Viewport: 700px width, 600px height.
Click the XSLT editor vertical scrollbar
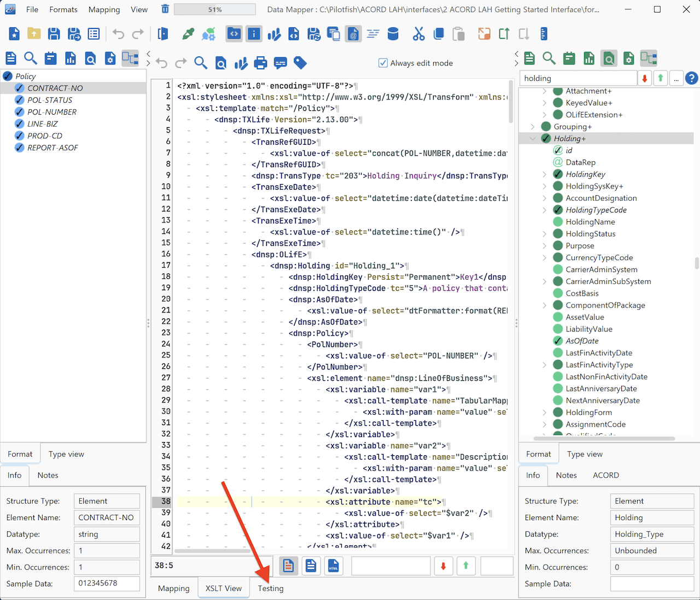(x=511, y=102)
